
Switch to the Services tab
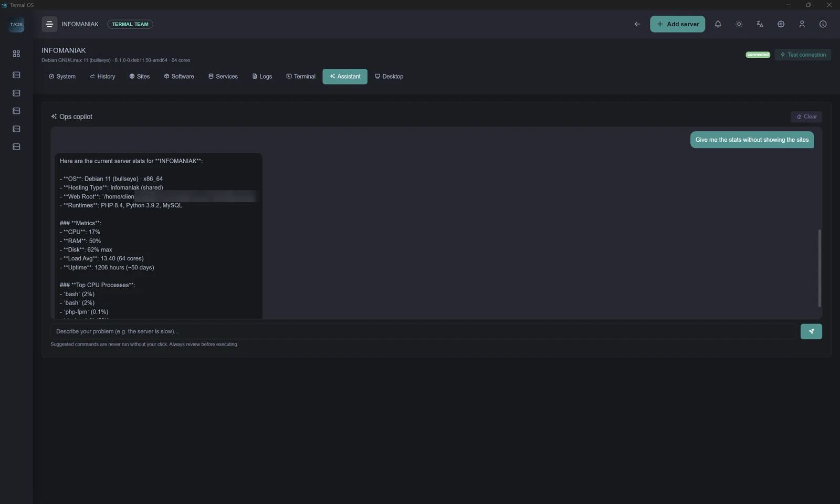(223, 77)
